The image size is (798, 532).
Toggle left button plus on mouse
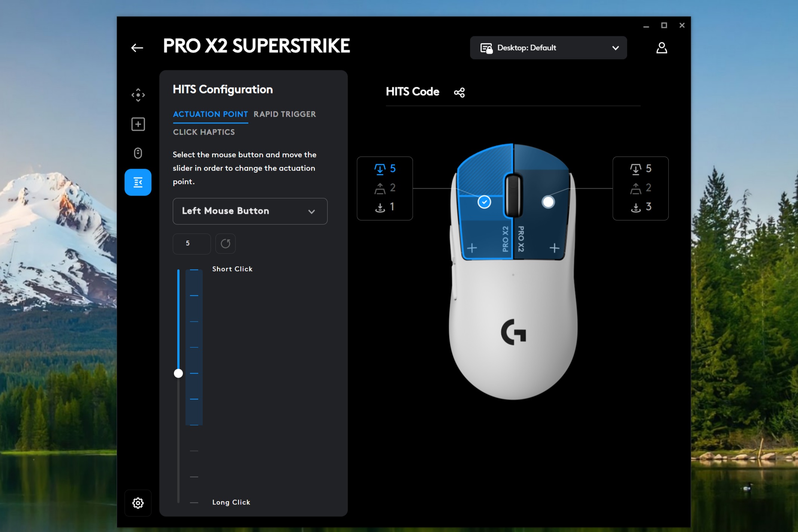[472, 248]
